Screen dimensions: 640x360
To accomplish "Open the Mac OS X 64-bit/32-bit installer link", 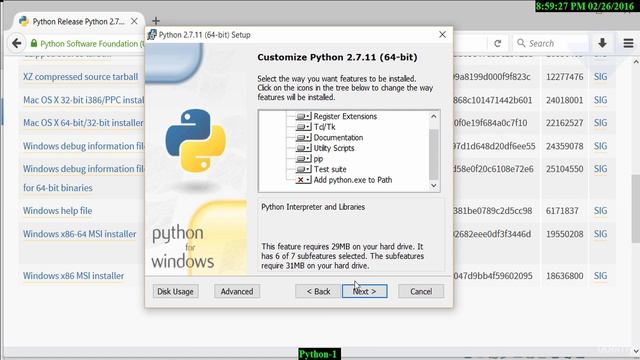I will 83,123.
